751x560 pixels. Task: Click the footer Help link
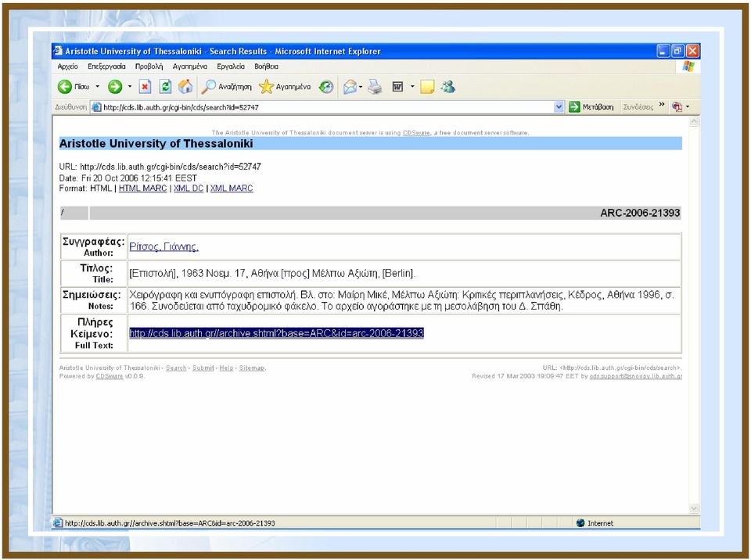(227, 368)
